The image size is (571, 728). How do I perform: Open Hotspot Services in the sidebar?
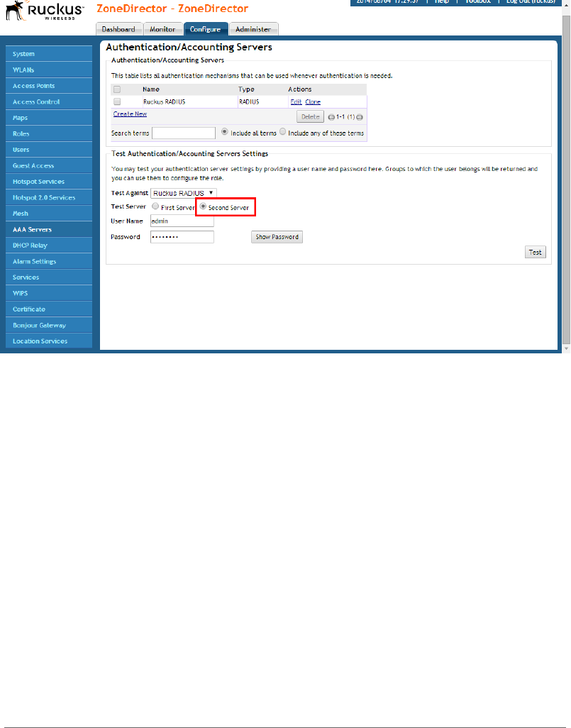(49, 182)
